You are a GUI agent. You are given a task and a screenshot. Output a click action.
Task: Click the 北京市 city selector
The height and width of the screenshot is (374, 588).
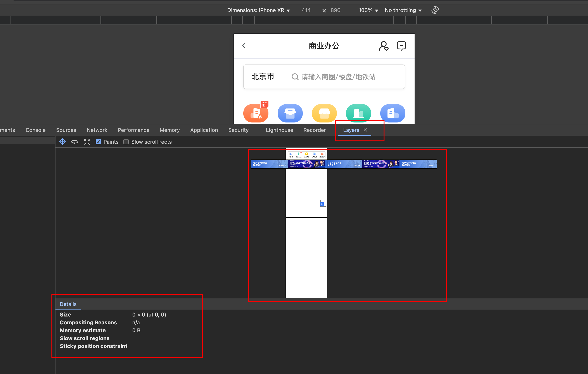263,77
